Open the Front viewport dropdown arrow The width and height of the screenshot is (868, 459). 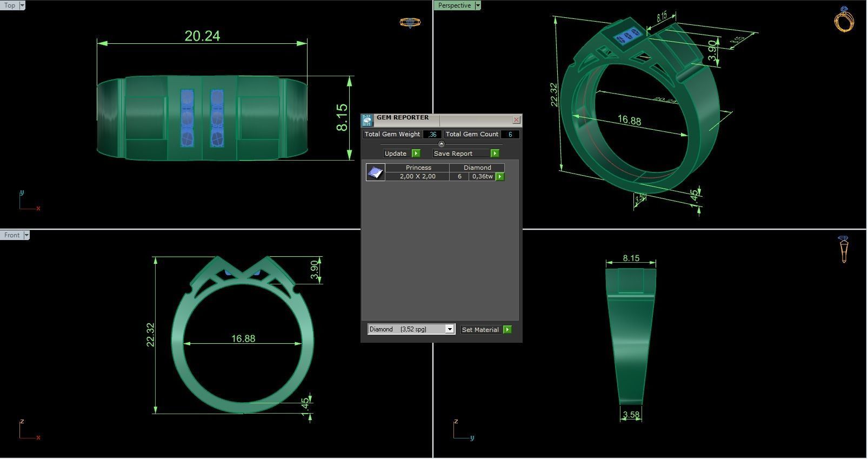(x=26, y=235)
